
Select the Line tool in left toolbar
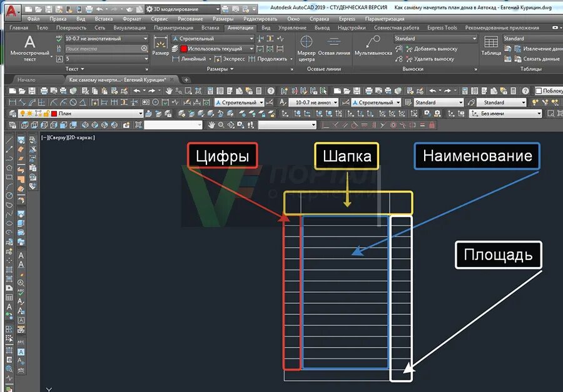pyautogui.click(x=9, y=139)
